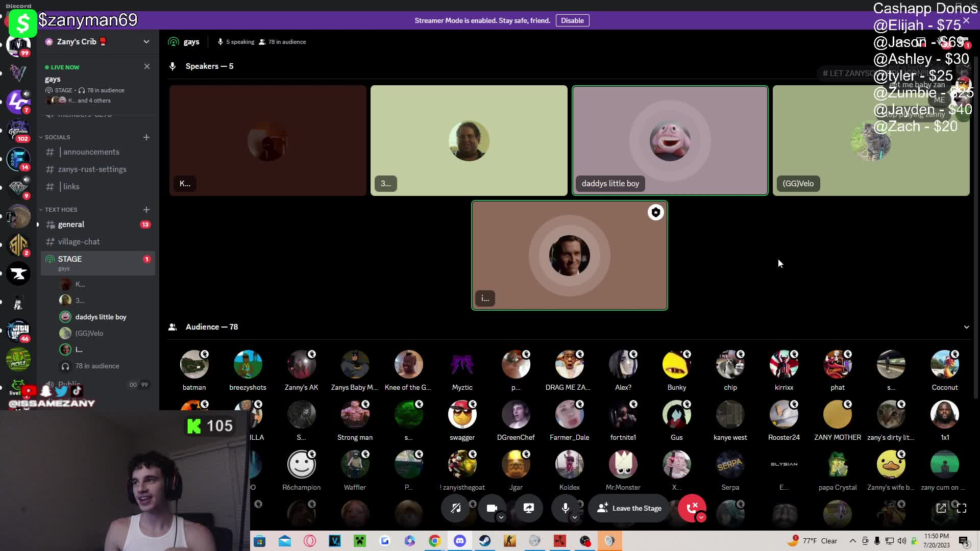Disconnect with the red hang-up button
The width and height of the screenshot is (980, 551).
[692, 508]
